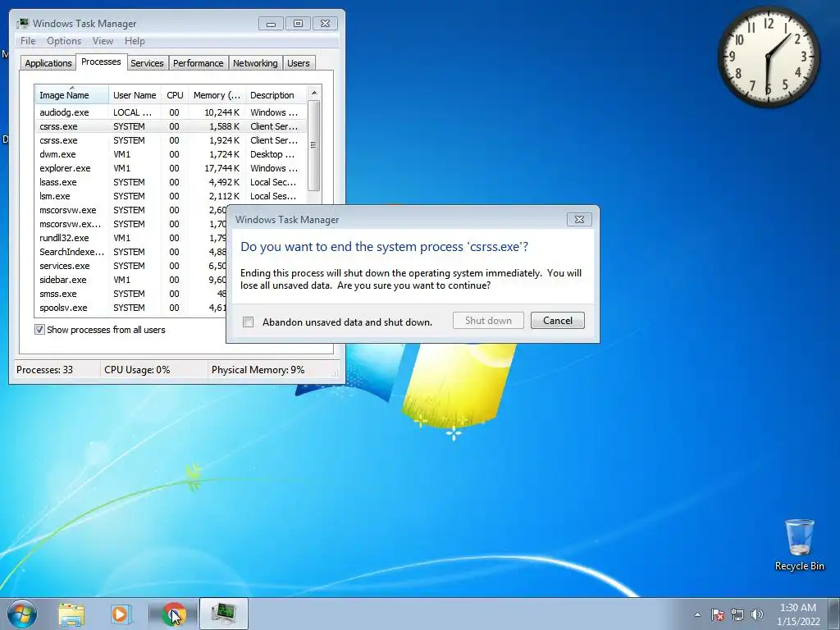This screenshot has height=630, width=840.
Task: Select the Processes tab
Action: click(101, 62)
